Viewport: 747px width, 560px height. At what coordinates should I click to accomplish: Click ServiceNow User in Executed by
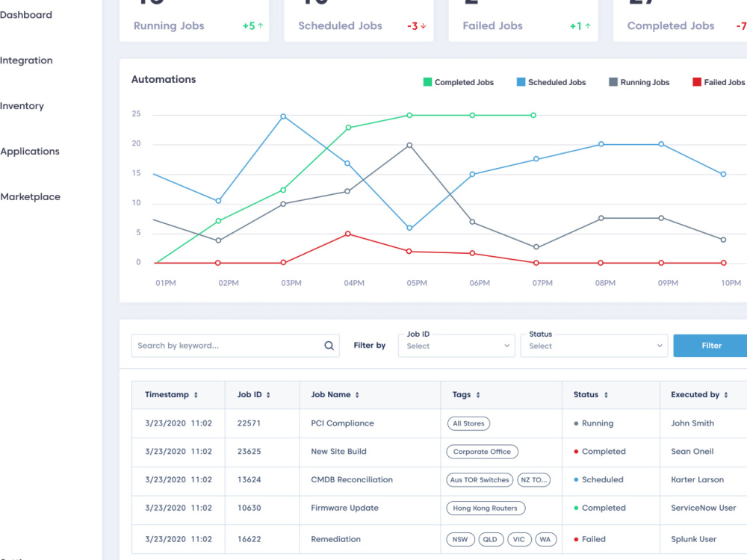(703, 508)
